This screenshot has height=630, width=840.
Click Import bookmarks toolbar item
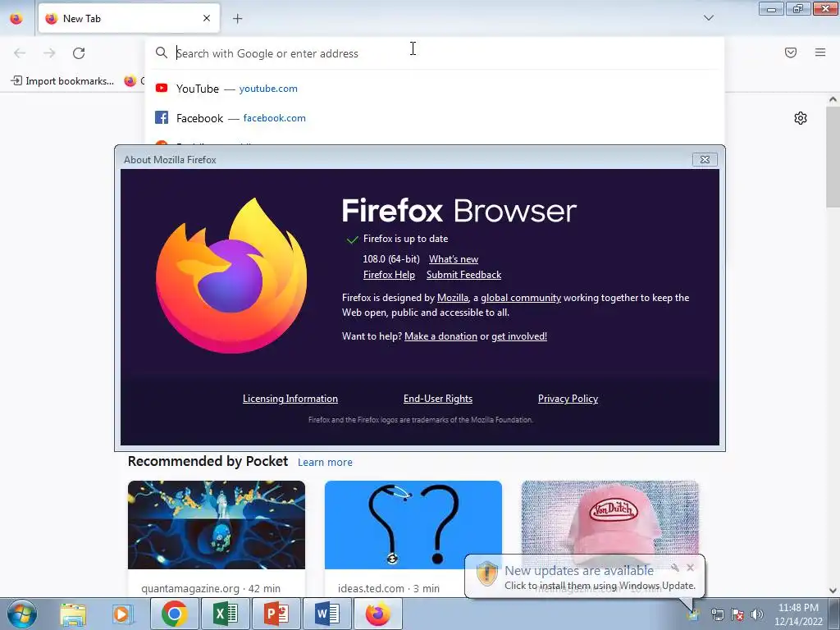coord(62,81)
